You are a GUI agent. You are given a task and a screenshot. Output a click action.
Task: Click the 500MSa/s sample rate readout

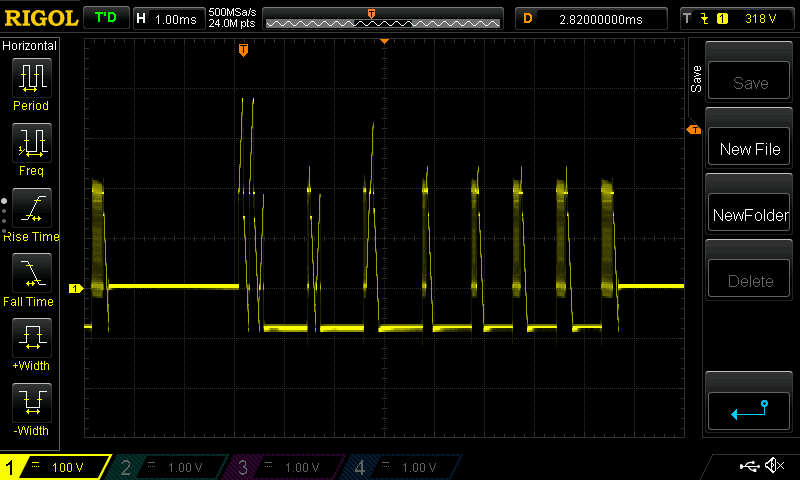[x=232, y=12]
